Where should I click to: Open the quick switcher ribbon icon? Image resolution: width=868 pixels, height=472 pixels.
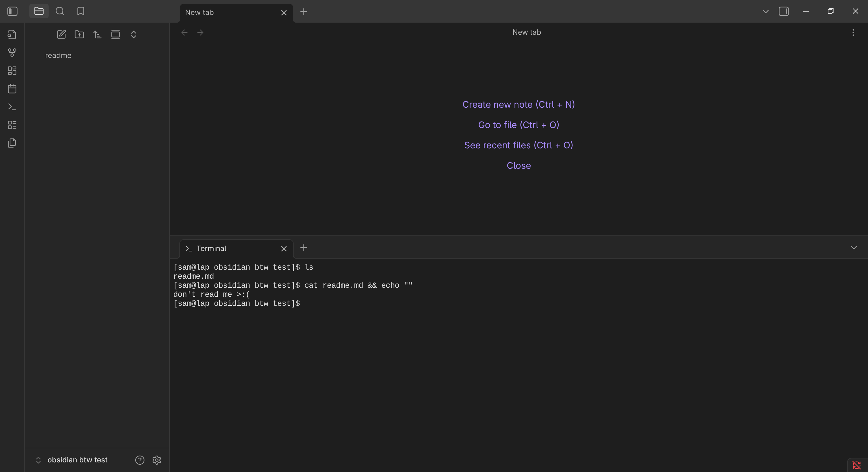point(12,34)
